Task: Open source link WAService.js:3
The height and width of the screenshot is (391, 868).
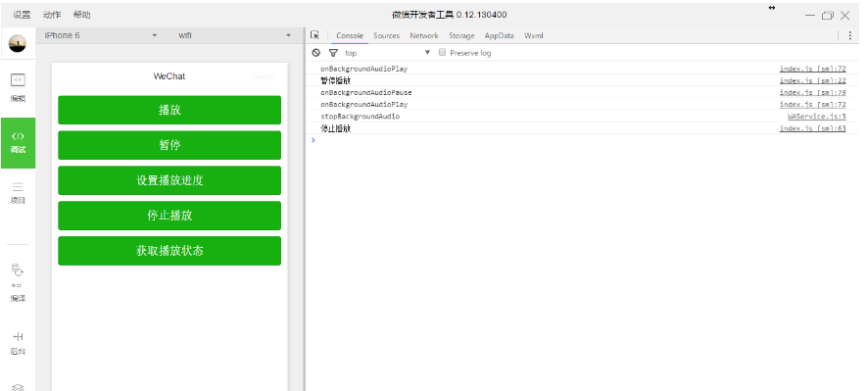Action: point(817,117)
